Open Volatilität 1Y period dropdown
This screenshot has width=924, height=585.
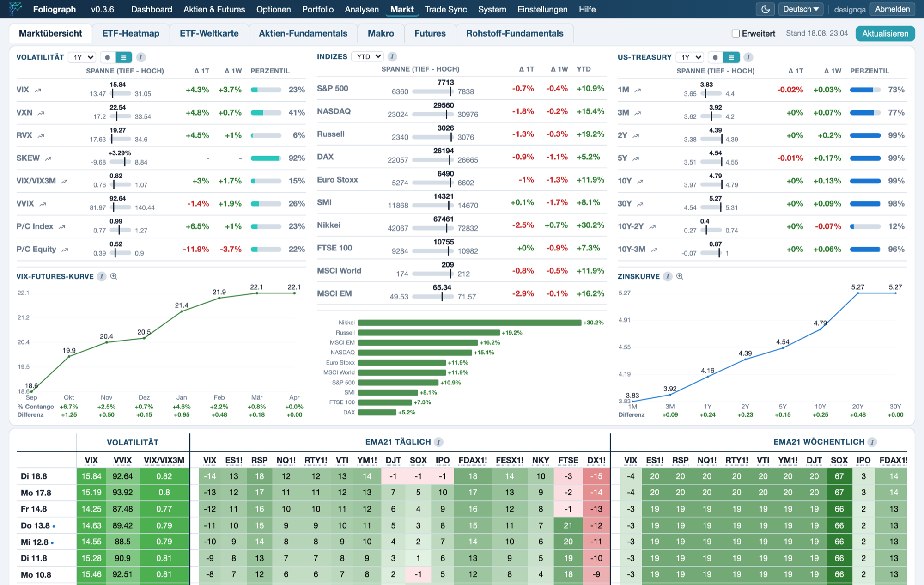pos(82,57)
